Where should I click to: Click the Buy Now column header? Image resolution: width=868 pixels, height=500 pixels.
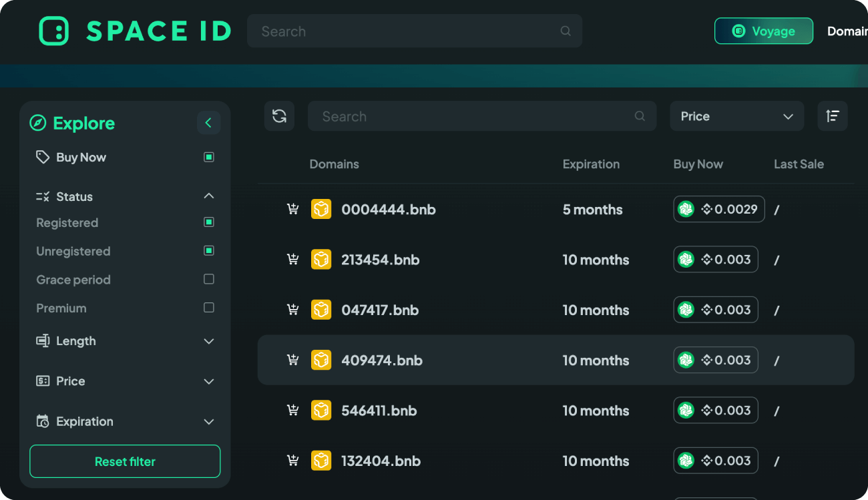[x=698, y=164]
